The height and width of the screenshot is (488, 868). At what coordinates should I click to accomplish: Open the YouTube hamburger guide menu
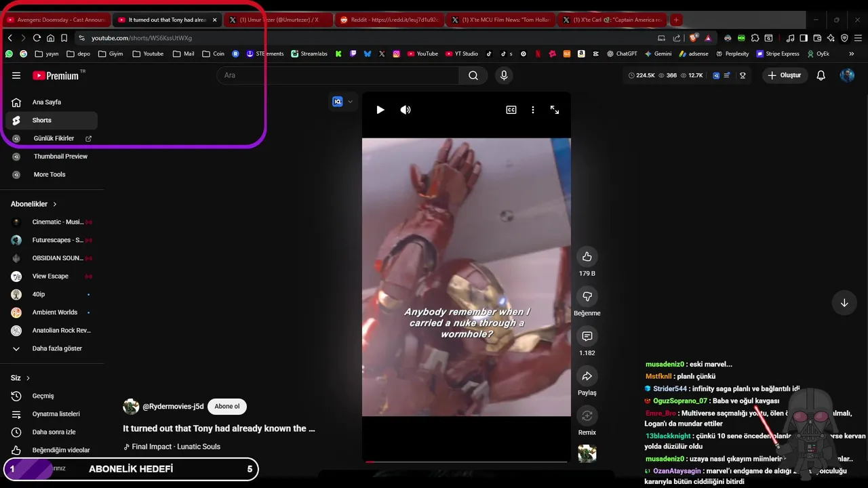[16, 76]
